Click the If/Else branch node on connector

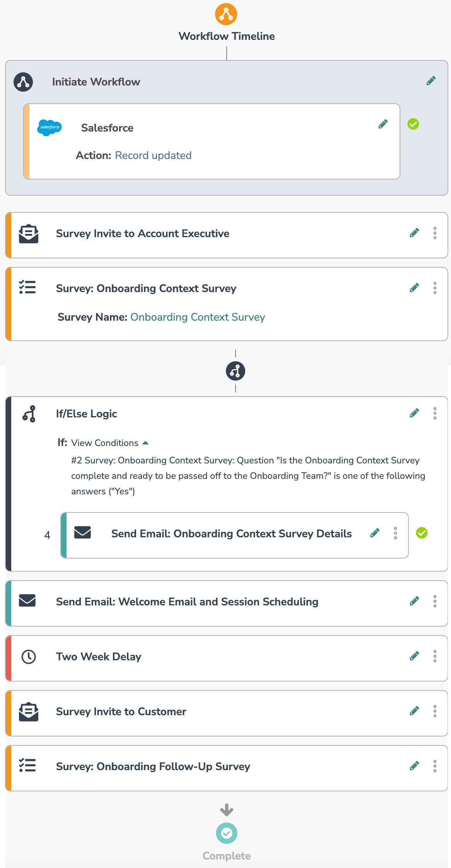click(235, 371)
